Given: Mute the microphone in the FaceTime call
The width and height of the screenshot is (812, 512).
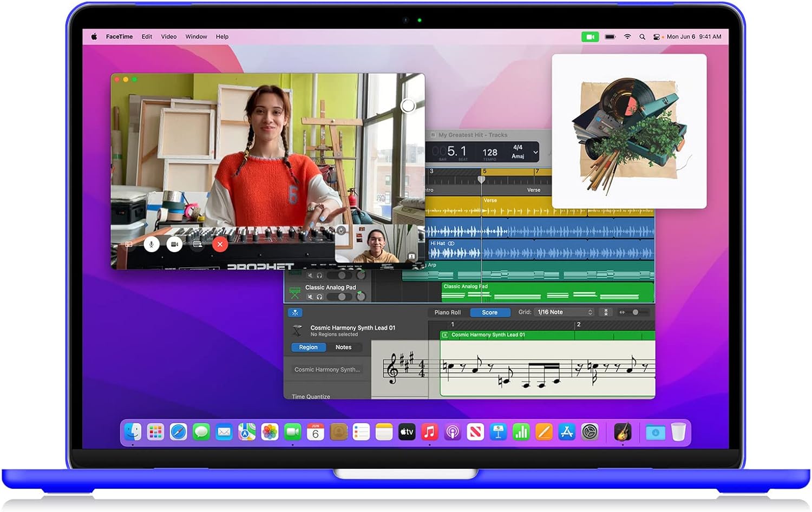Looking at the screenshot, I should (152, 245).
